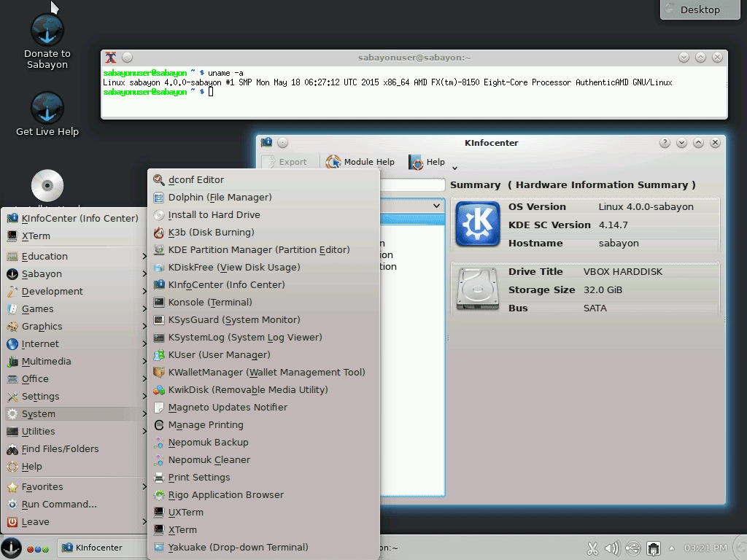Show hidden system tray icons arrow
Screen dimensions: 747x560
(x=672, y=548)
